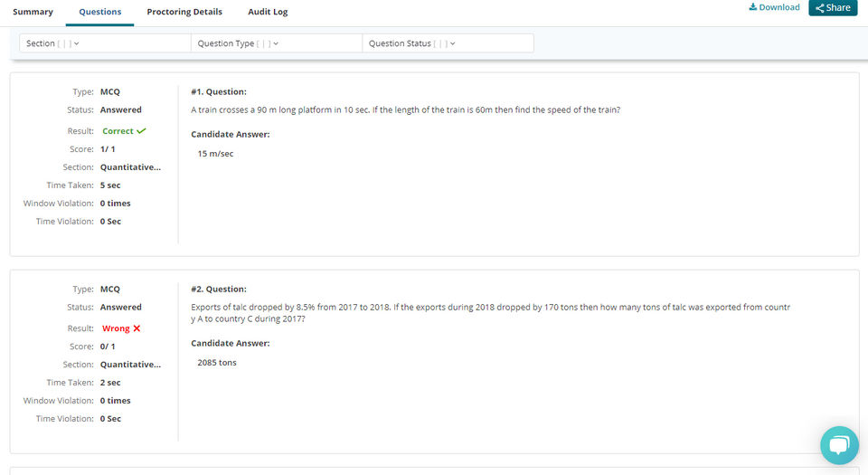Click the talc exports question text
The height and width of the screenshot is (475, 868).
tap(490, 313)
